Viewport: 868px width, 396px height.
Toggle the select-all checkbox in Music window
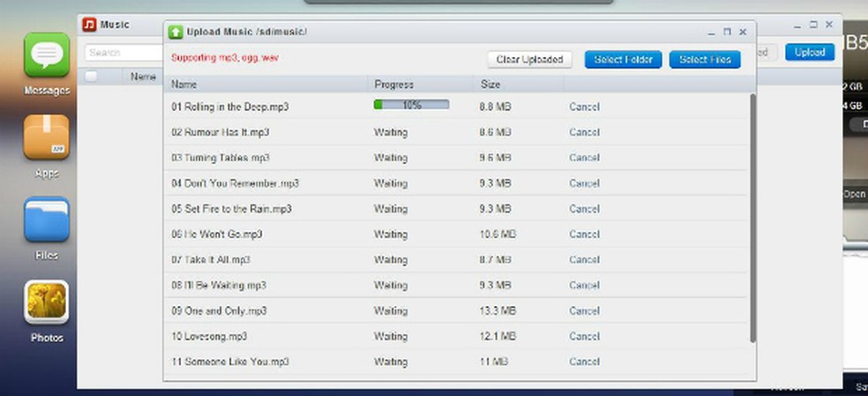[91, 77]
